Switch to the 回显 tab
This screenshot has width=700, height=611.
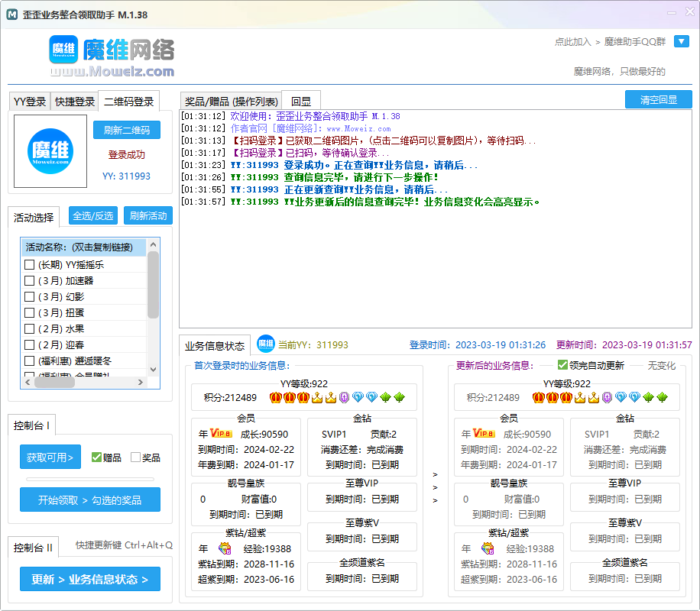301,102
